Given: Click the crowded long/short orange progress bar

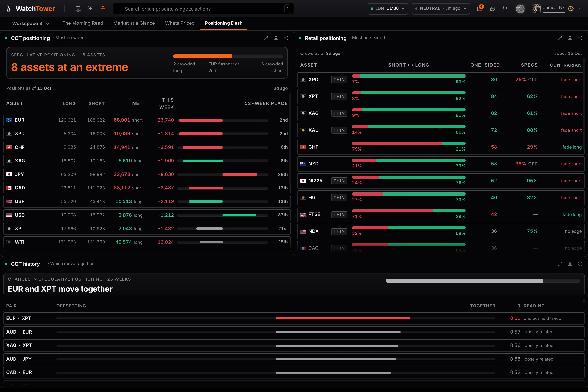Looking at the screenshot, I should (x=228, y=56).
